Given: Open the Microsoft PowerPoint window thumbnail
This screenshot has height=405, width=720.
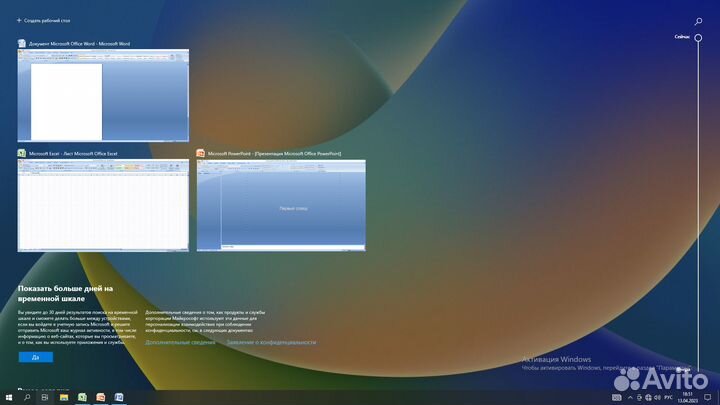Looking at the screenshot, I should click(281, 205).
